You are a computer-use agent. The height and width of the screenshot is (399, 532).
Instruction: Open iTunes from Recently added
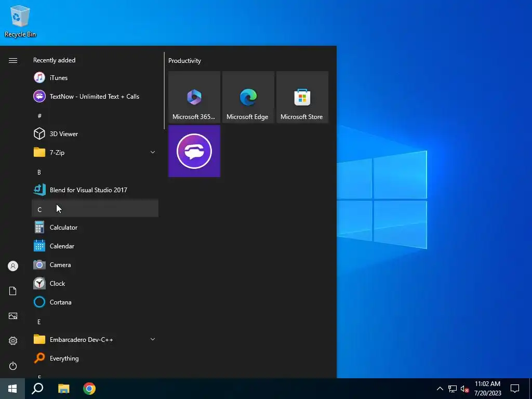point(95,78)
